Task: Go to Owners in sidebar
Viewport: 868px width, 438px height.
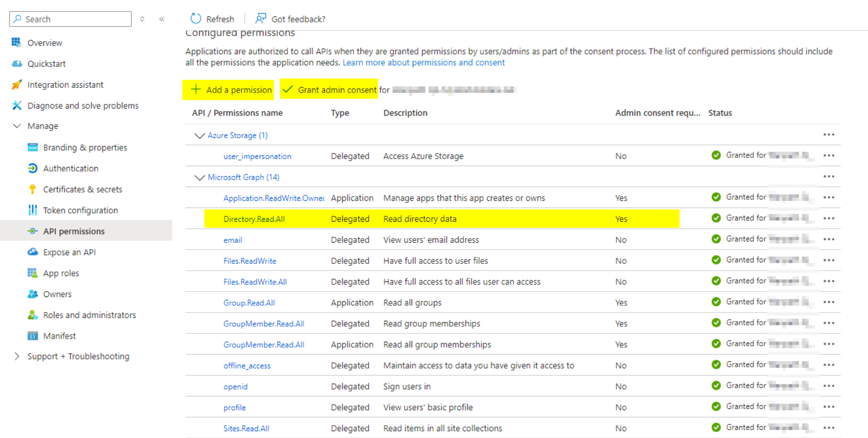Action: click(58, 294)
